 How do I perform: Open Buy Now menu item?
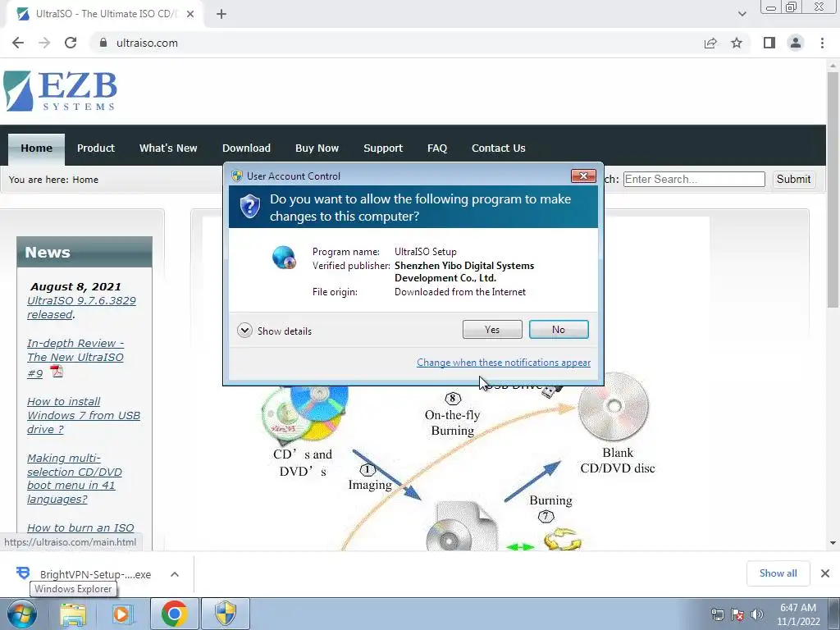click(x=317, y=148)
